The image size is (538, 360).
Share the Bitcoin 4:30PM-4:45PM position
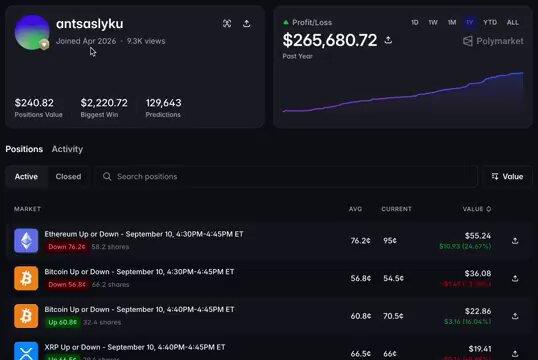(x=515, y=278)
